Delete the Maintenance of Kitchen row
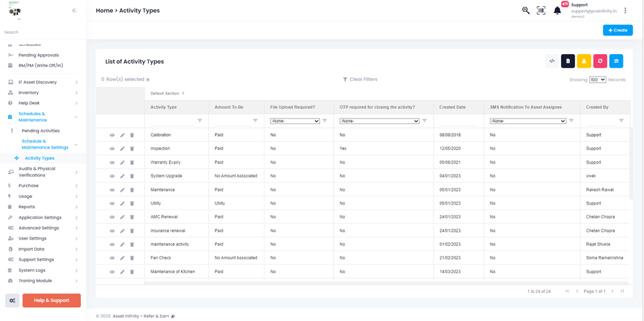The height and width of the screenshot is (321, 644). [132, 272]
